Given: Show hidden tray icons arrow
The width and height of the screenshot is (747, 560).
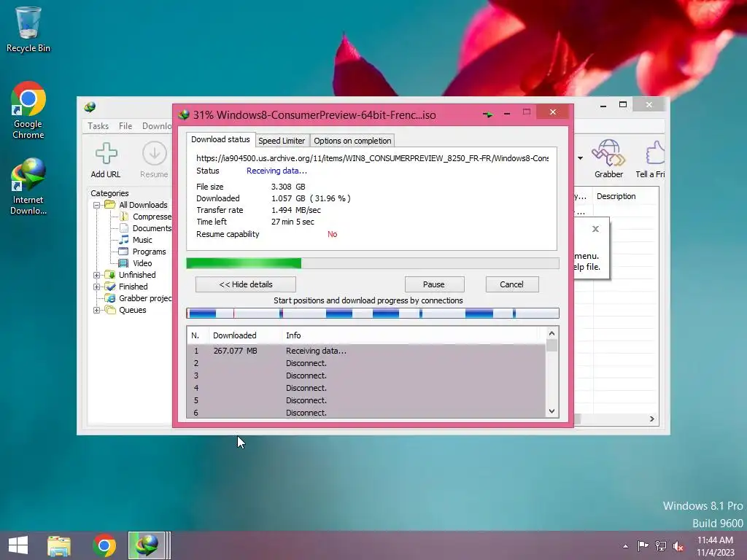Looking at the screenshot, I should [625, 546].
